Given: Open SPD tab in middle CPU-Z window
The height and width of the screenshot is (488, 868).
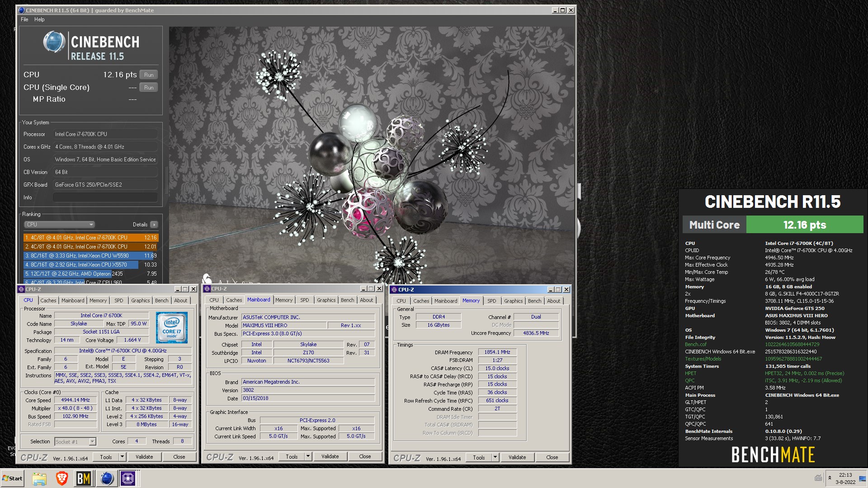Looking at the screenshot, I should (x=305, y=300).
